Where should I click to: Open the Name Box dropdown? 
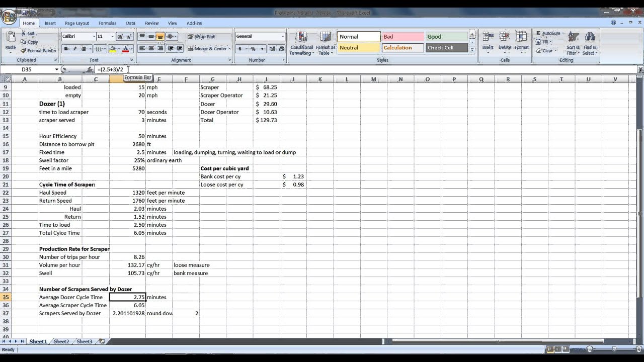[x=56, y=69]
